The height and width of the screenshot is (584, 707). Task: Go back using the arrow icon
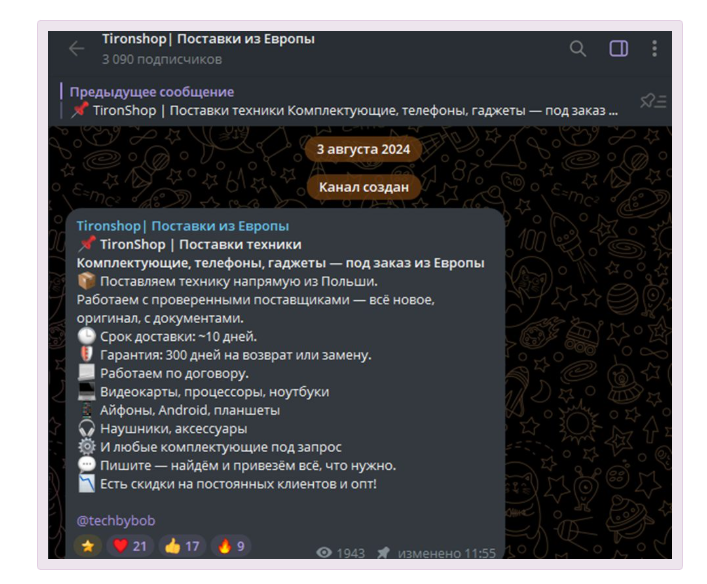pyautogui.click(x=77, y=49)
